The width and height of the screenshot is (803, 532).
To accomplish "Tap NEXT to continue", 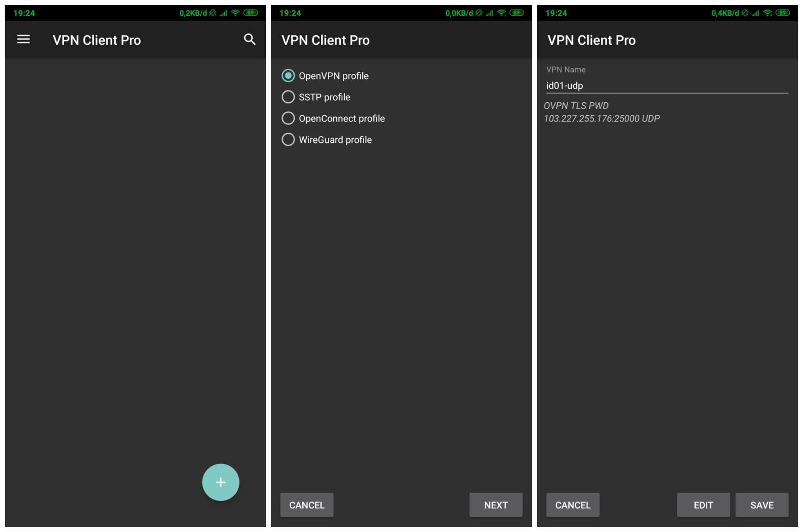I will (496, 505).
